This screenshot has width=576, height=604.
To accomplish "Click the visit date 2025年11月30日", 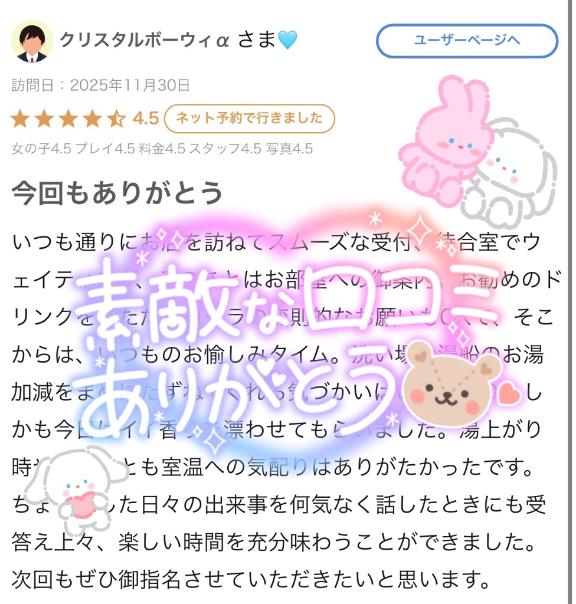I will (130, 85).
